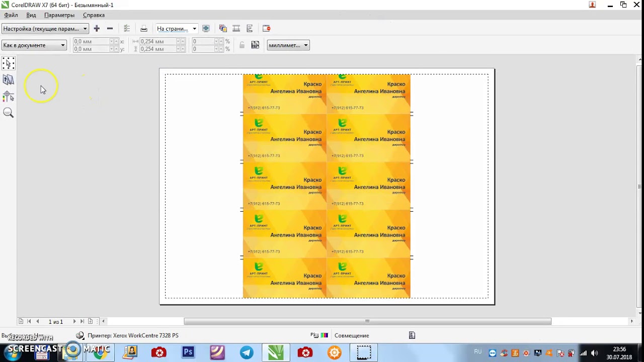This screenshot has width=644, height=362.
Task: Open the Справка menu
Action: tap(94, 15)
